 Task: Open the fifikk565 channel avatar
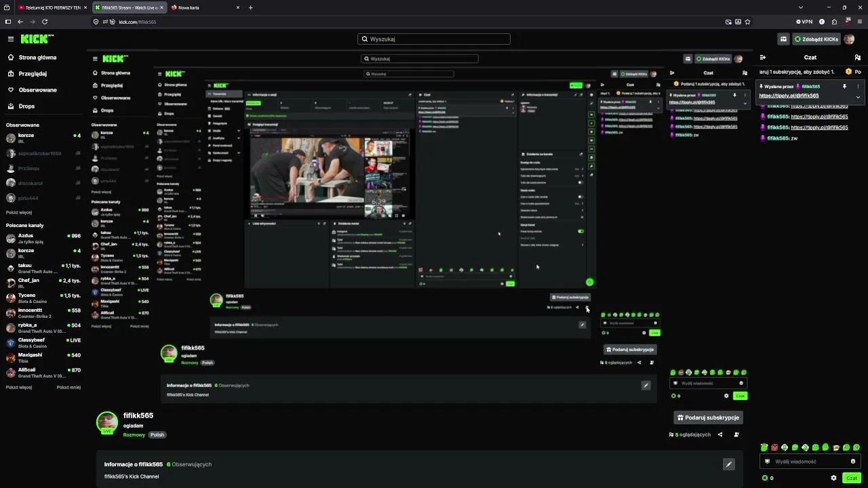click(x=107, y=422)
